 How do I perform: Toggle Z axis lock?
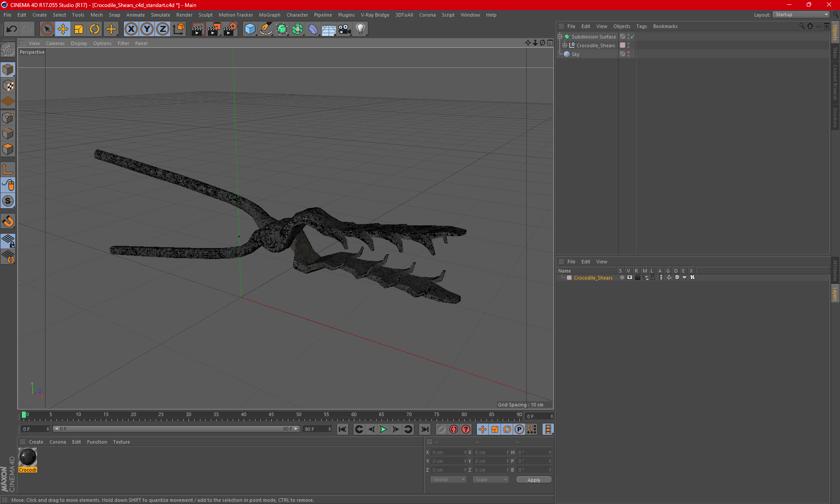tap(163, 29)
